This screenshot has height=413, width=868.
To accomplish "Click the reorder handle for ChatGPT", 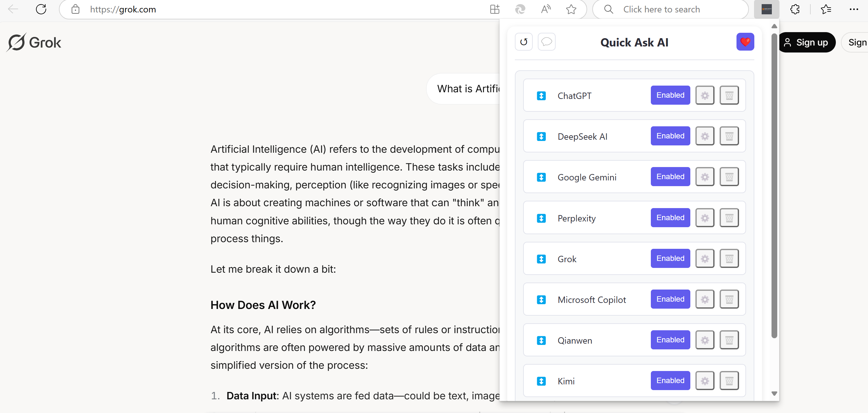I will 541,95.
